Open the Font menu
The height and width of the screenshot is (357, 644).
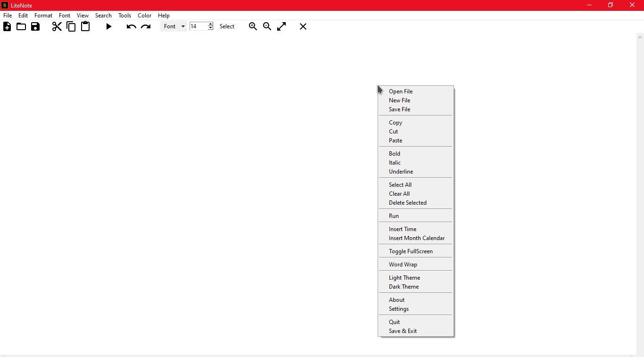tap(65, 16)
